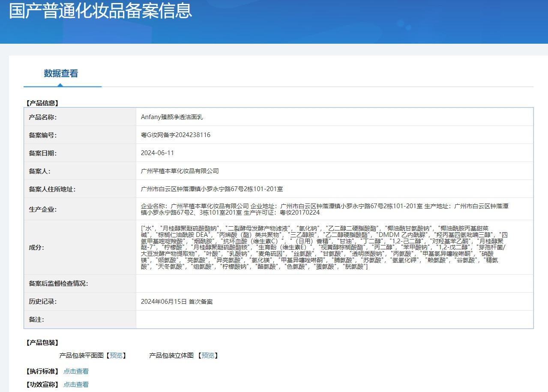
Task: Click the ingredients list in 成分 row
Action: (x=324, y=247)
